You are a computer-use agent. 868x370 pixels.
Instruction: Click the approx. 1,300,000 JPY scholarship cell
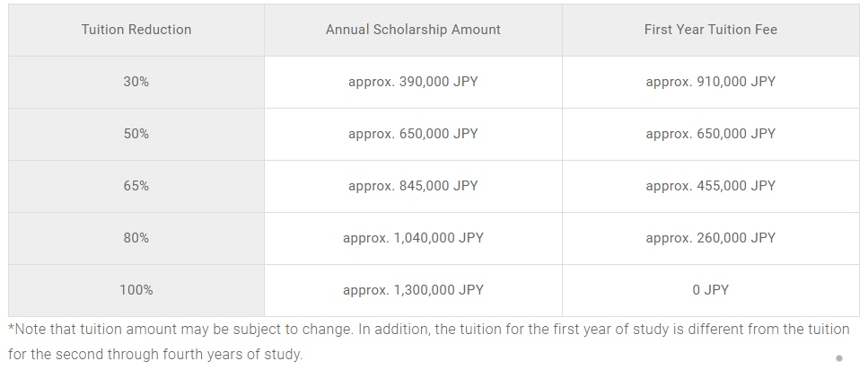[413, 290]
